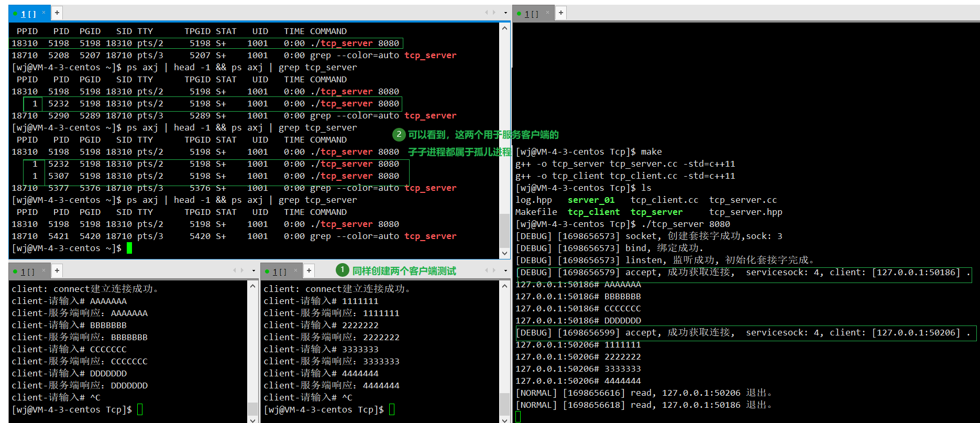
Task: Click the 'Makefile' entry in the ls output
Action: 536,212
